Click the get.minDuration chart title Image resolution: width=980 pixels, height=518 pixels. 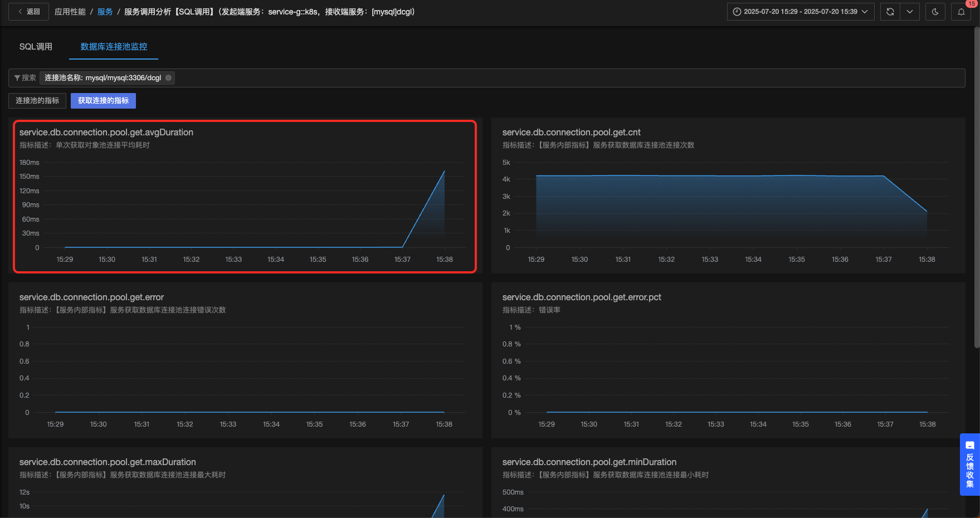(589, 462)
